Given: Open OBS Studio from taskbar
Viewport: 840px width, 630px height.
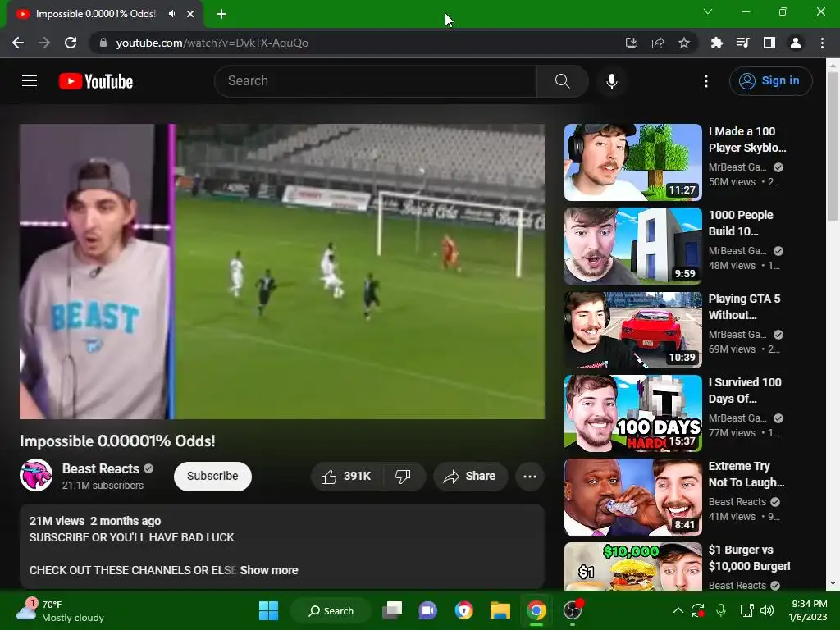Looking at the screenshot, I should click(x=573, y=610).
